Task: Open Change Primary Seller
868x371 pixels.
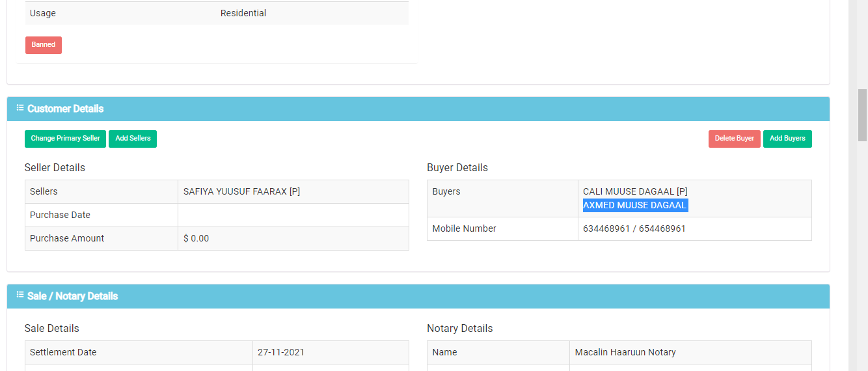Action: tap(65, 139)
